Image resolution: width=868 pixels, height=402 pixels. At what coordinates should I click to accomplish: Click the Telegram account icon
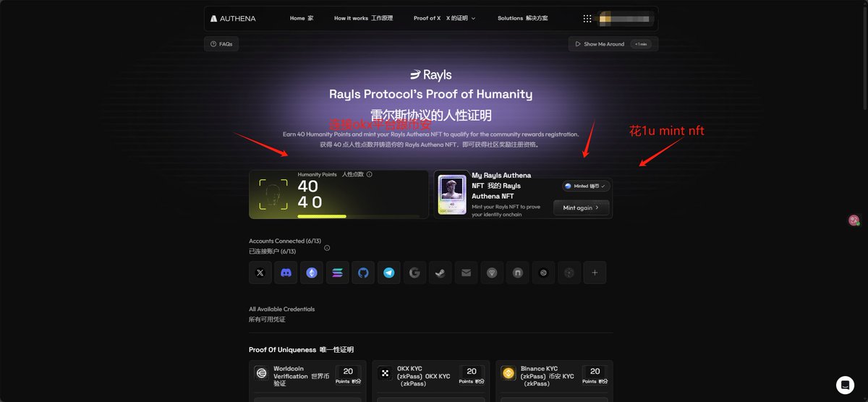click(x=389, y=273)
